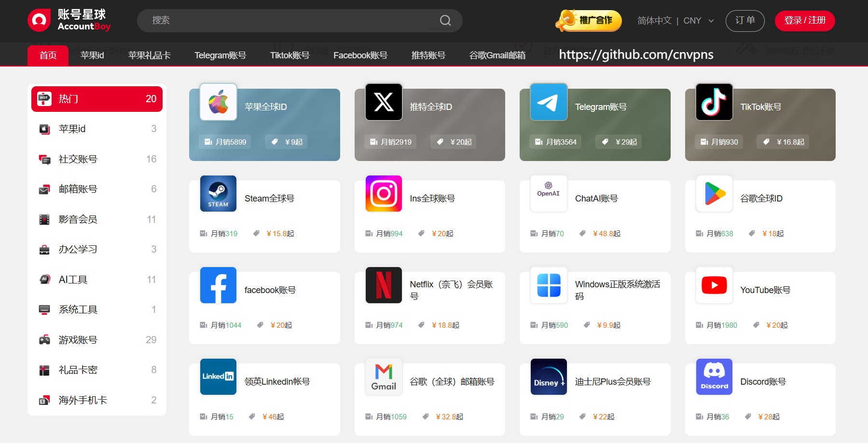Click the 谷歌全球ID product title
Screen dimensions: 868x443
761,199
